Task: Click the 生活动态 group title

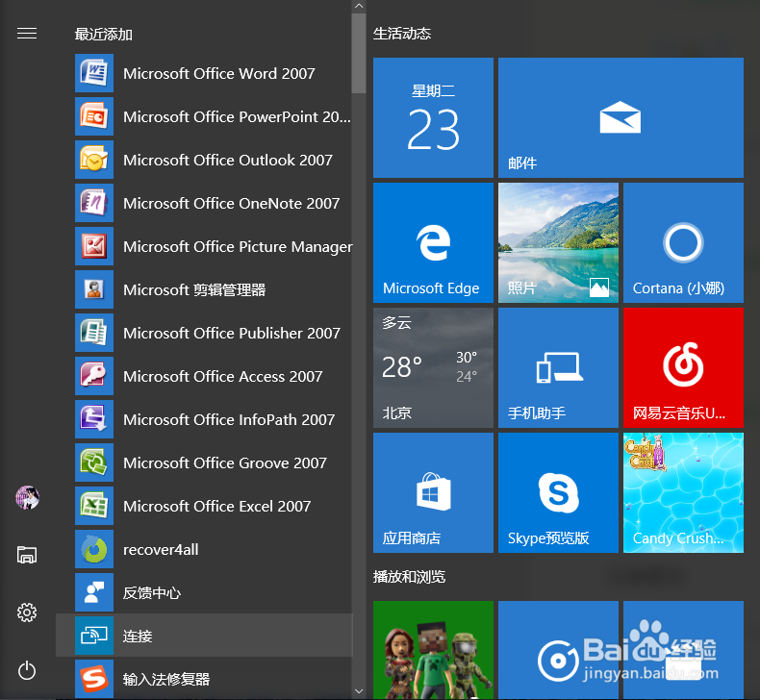Action: 402,34
